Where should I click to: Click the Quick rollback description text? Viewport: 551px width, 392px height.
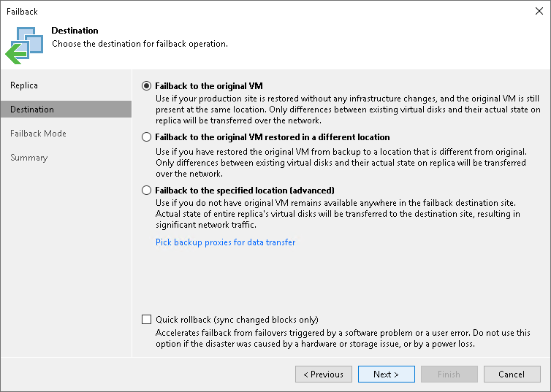click(x=343, y=338)
